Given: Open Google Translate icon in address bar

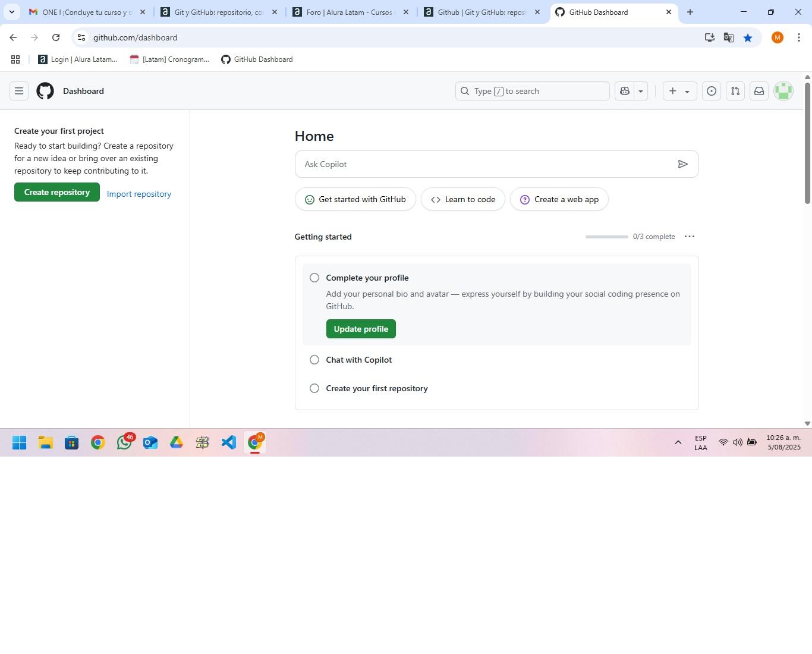Looking at the screenshot, I should [x=729, y=37].
